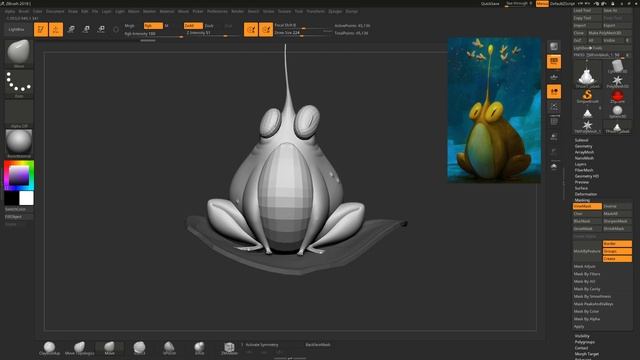The height and width of the screenshot is (360, 640).
Task: Select the Sphere3D tool in Tool palette
Action: click(617, 111)
